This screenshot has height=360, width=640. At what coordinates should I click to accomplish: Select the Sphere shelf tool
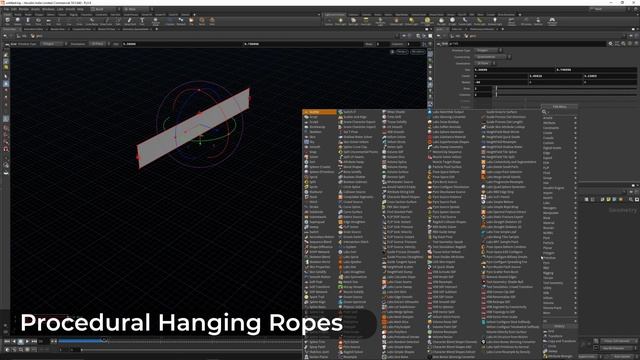[18, 21]
